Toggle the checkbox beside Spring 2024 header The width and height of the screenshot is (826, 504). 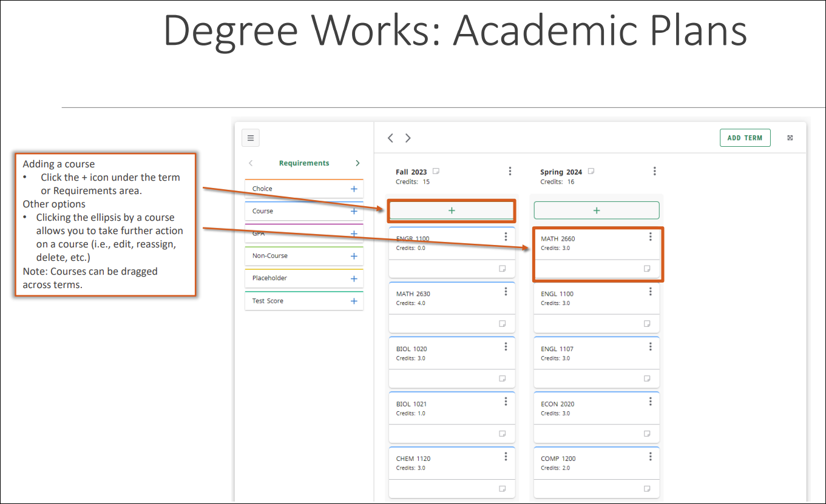(x=591, y=170)
